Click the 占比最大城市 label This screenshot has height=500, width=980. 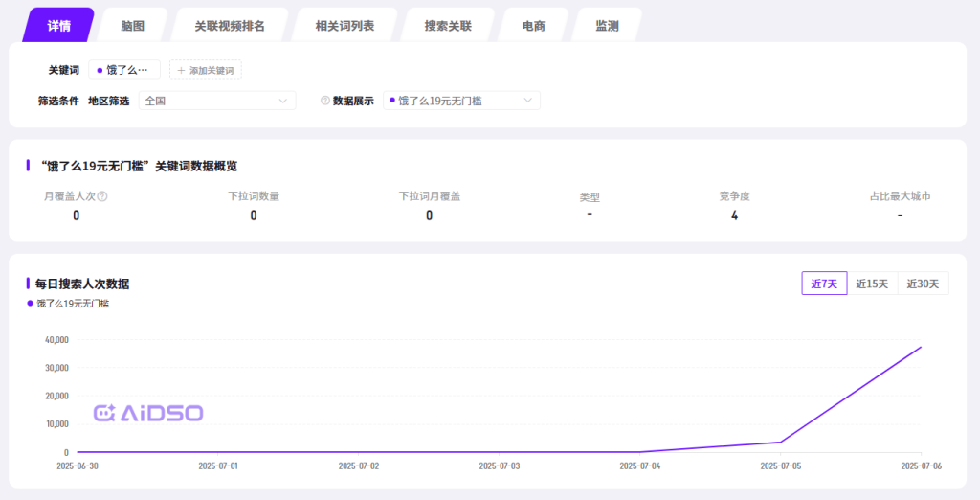point(900,195)
